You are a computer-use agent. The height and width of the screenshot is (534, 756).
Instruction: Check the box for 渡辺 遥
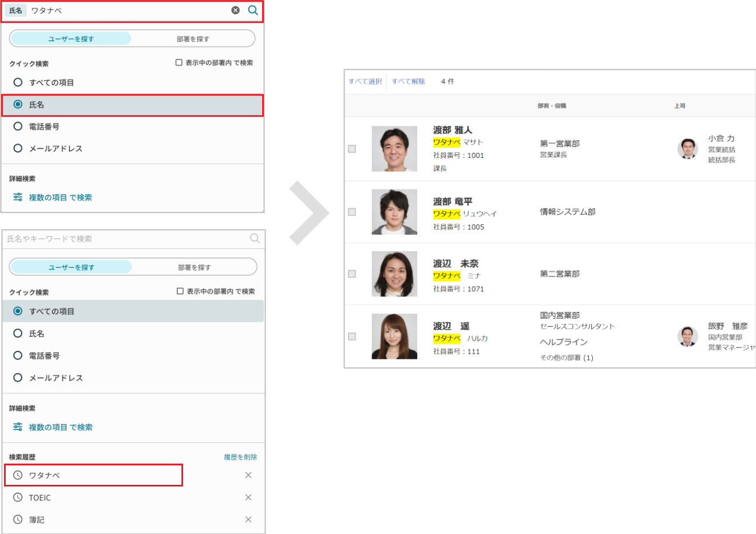352,337
